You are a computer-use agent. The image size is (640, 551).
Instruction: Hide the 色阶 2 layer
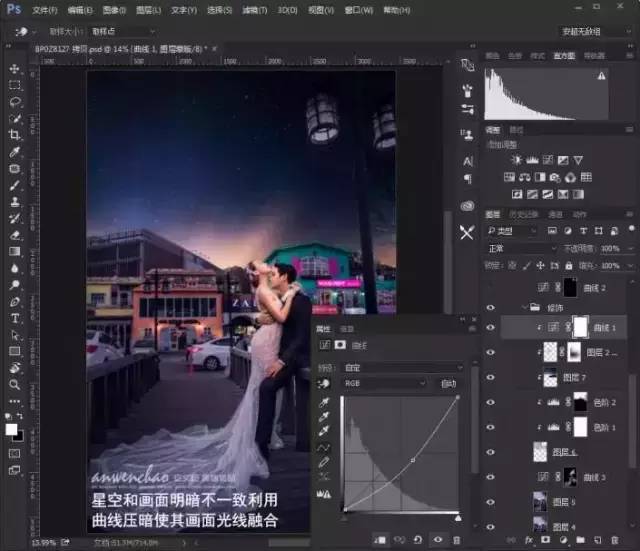(491, 402)
